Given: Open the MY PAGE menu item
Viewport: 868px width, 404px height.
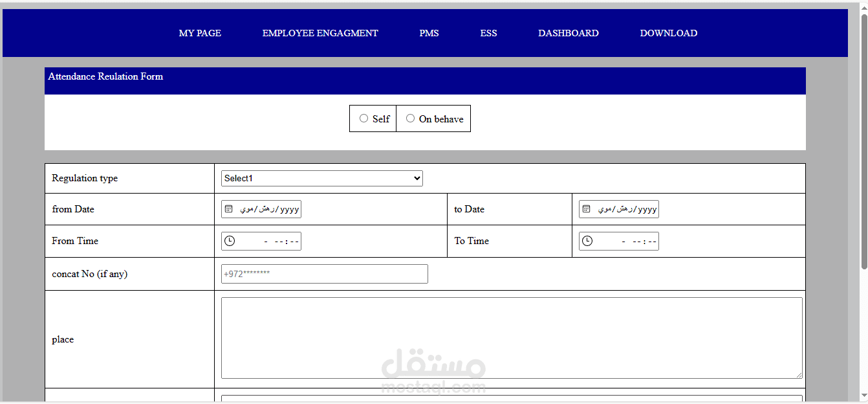Looking at the screenshot, I should 200,33.
